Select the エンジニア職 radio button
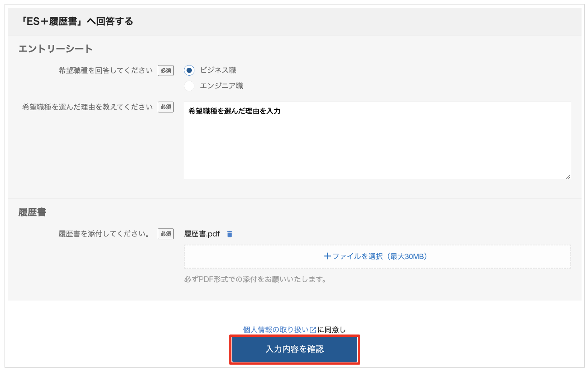Image resolution: width=588 pixels, height=371 pixels. [x=189, y=86]
